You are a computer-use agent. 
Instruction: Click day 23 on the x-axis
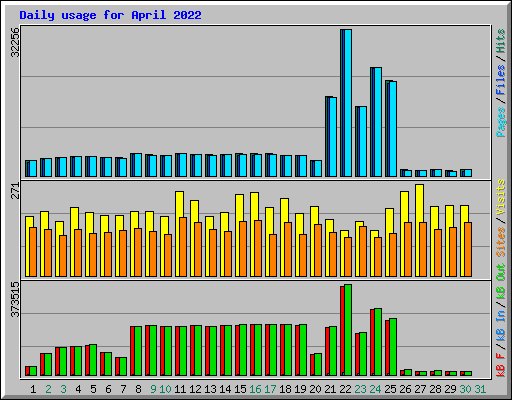click(360, 389)
